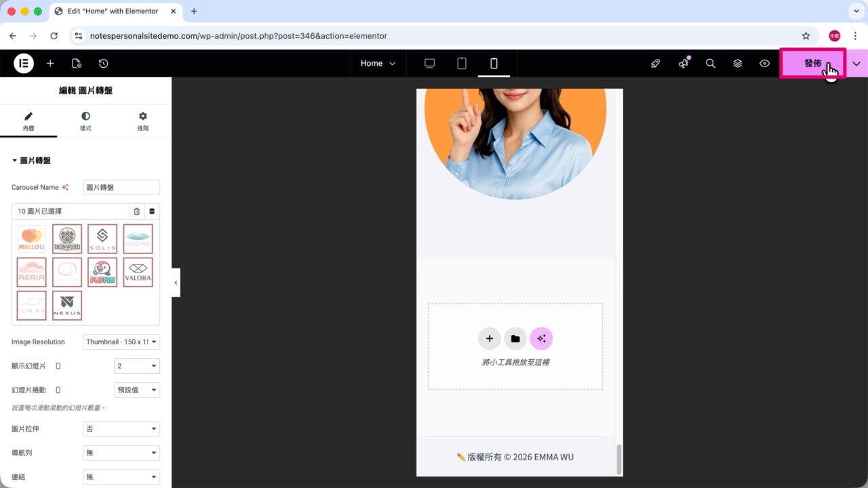Select the Ironwood logo thumbnail
This screenshot has height=488, width=868.
pos(67,239)
